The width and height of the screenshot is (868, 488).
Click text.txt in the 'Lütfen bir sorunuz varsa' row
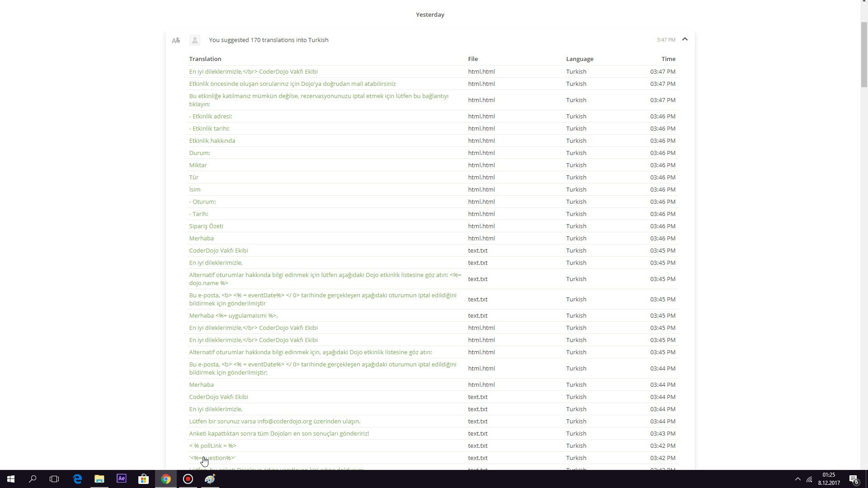click(x=477, y=422)
